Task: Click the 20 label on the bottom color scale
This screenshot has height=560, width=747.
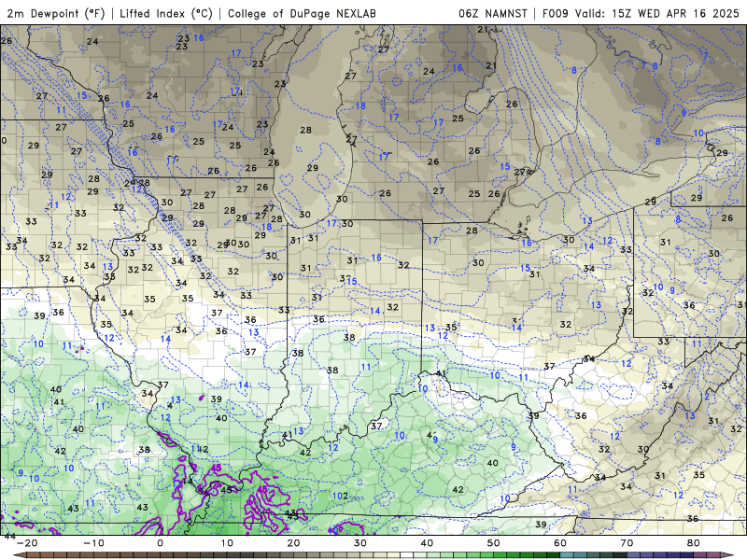Action: pos(293,543)
